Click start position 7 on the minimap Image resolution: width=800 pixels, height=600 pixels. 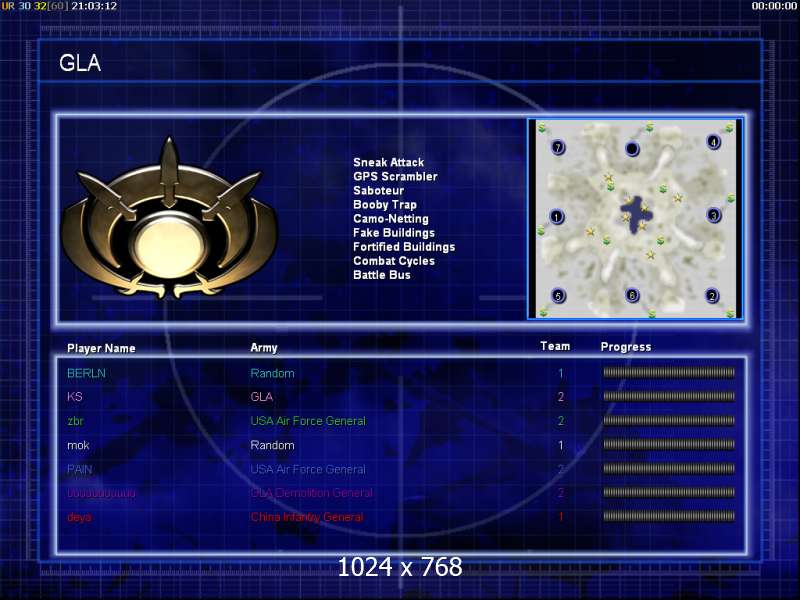coord(558,147)
